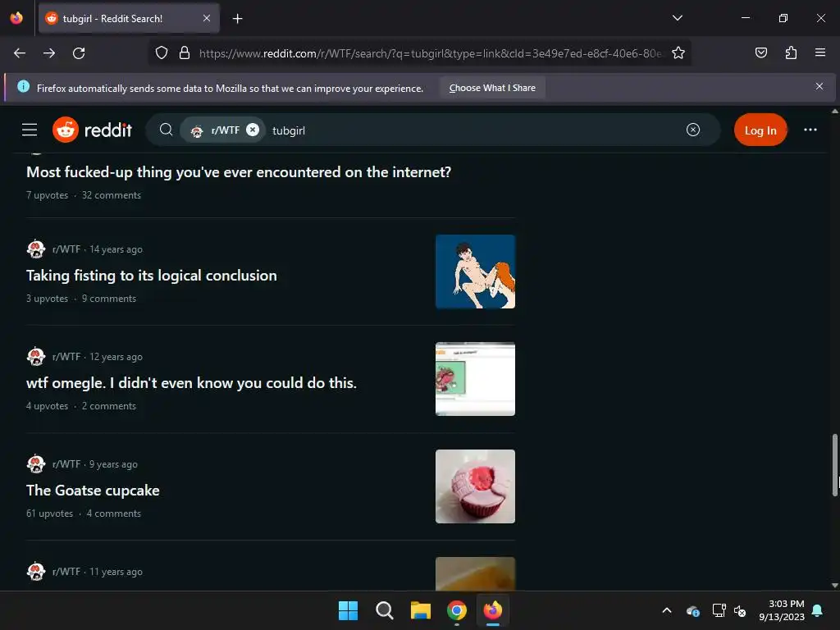
Task: Open r/WTF link on the 9 years ago post
Action: click(66, 464)
